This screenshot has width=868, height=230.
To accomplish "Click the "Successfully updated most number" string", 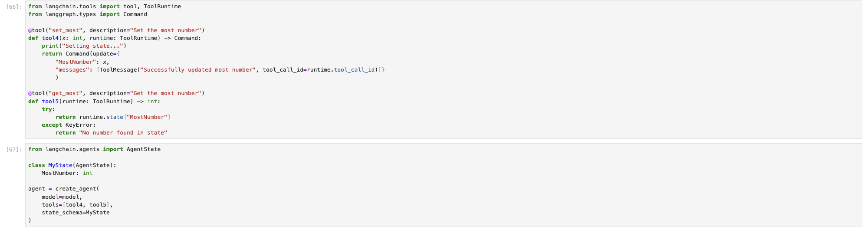I will click(x=197, y=70).
